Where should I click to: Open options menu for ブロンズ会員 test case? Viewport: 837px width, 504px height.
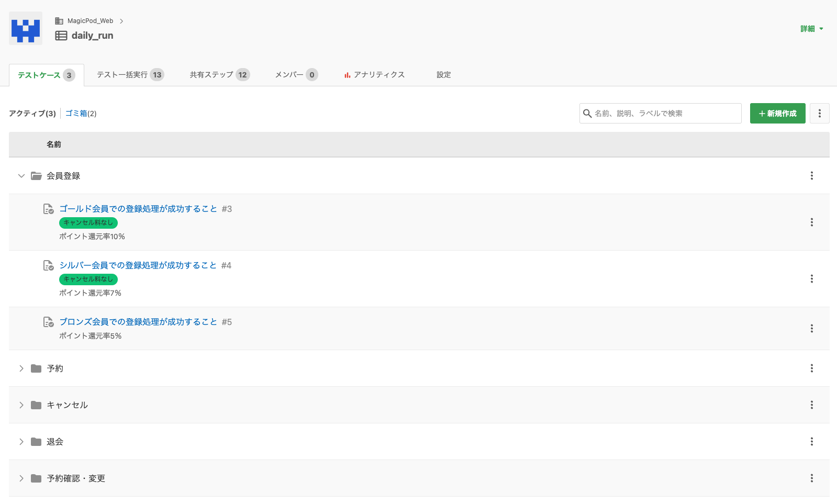click(x=811, y=329)
